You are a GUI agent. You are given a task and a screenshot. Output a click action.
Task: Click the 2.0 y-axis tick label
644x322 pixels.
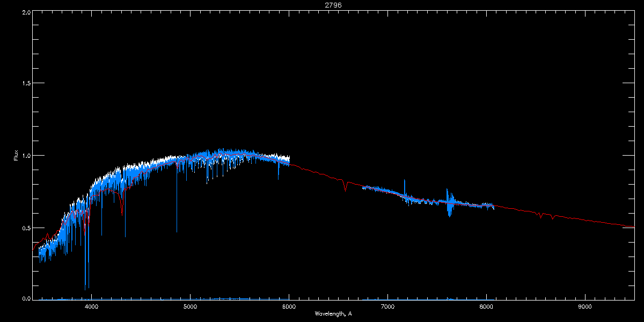point(25,12)
